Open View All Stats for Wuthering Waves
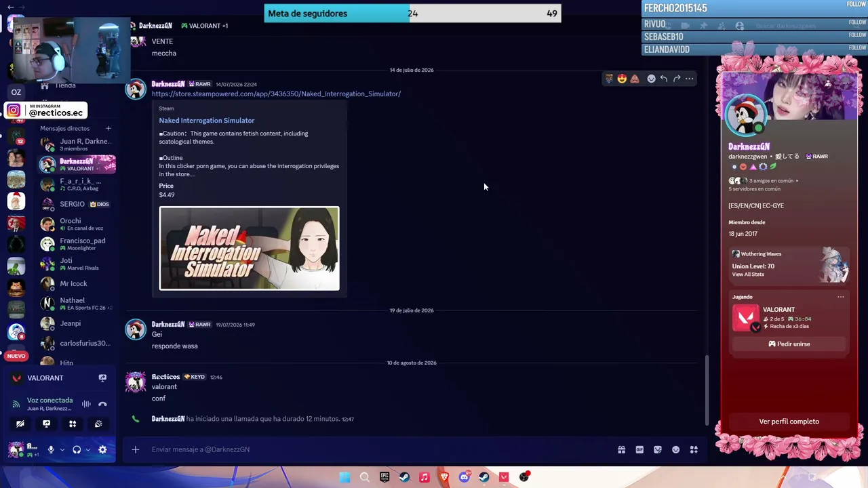 point(748,274)
